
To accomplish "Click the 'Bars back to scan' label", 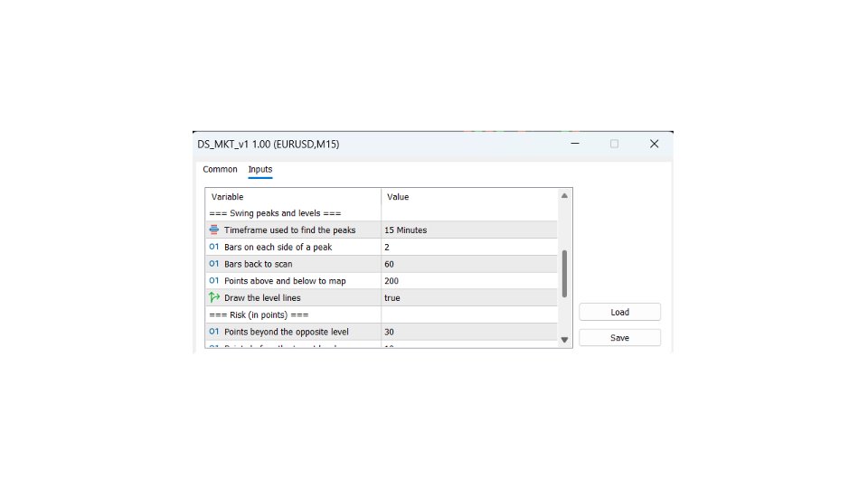I will click(258, 264).
